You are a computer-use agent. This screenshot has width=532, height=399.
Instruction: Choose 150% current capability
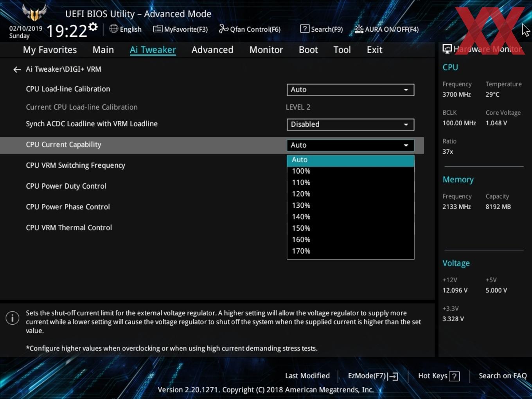click(350, 228)
